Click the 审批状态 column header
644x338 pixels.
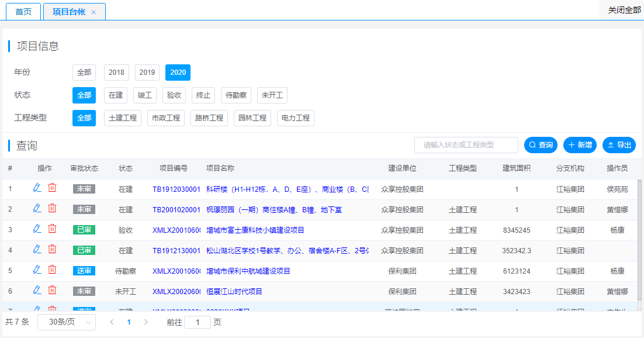point(84,168)
